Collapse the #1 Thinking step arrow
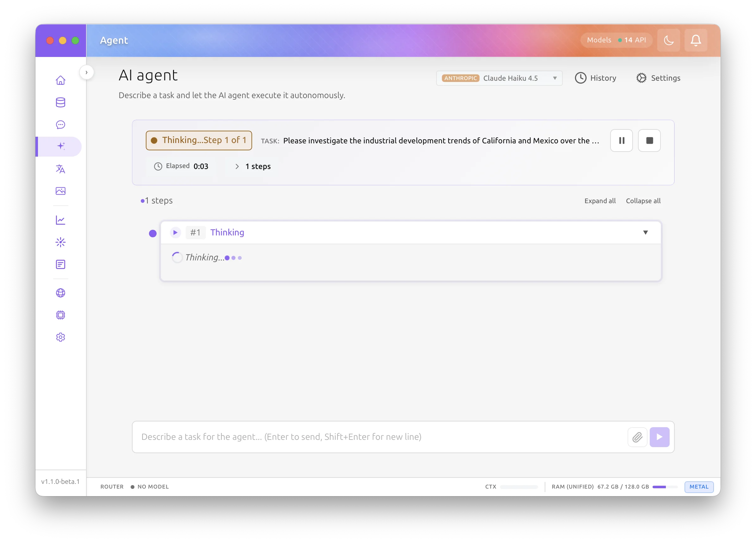This screenshot has height=543, width=756. click(645, 233)
